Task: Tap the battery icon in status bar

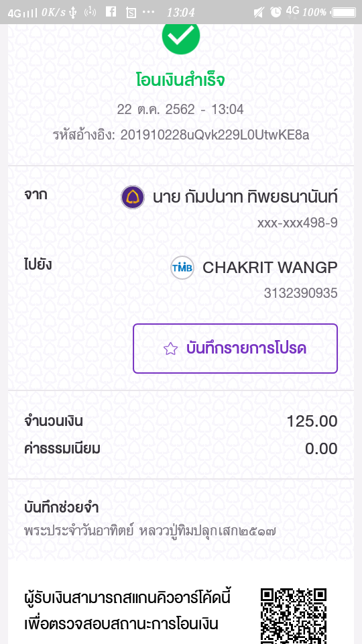Action: point(345,12)
